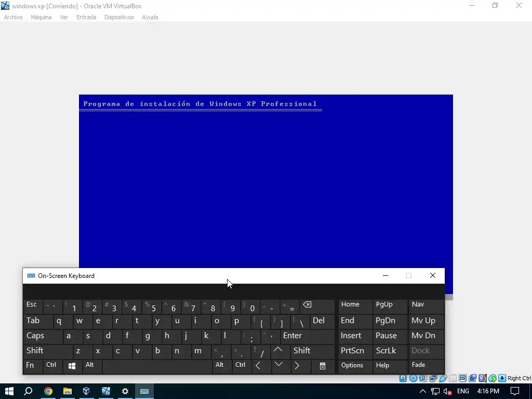Screen dimensions: 532x399
Task: Click the mouse integration status icon
Action: pos(493,378)
